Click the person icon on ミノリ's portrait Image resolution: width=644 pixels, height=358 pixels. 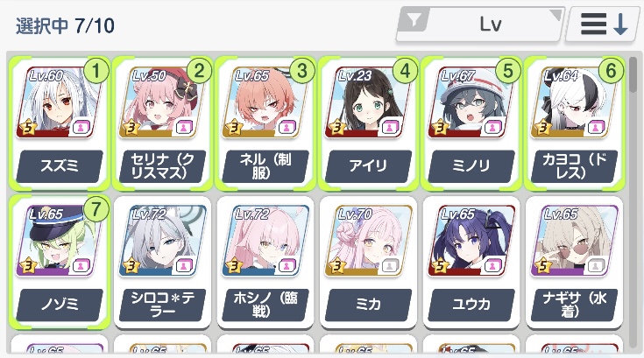coord(492,128)
